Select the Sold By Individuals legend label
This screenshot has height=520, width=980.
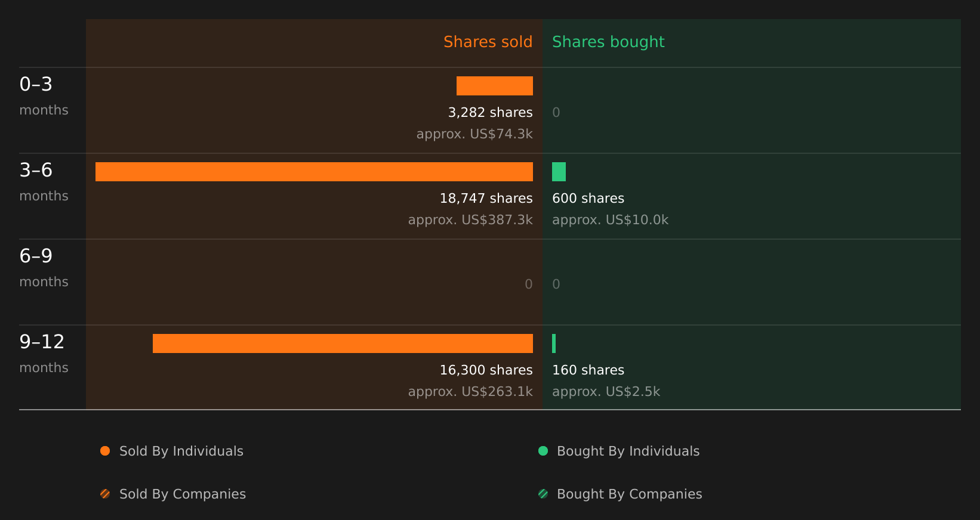coord(181,451)
